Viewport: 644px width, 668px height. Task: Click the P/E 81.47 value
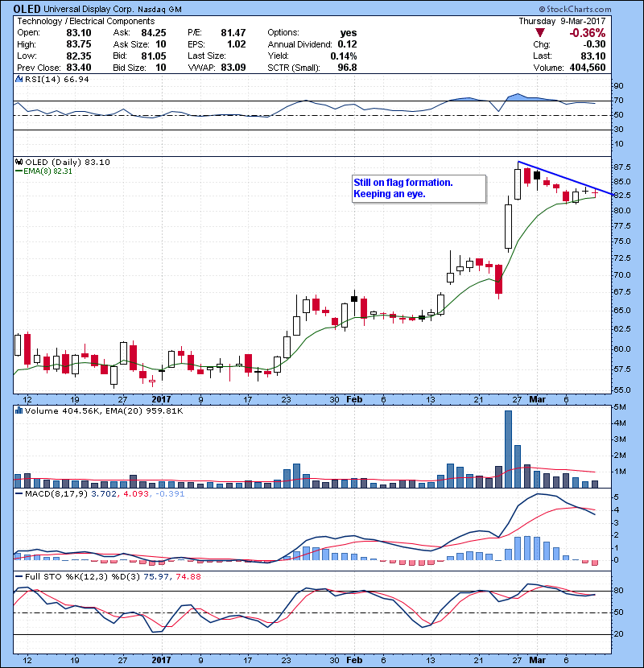tap(233, 33)
